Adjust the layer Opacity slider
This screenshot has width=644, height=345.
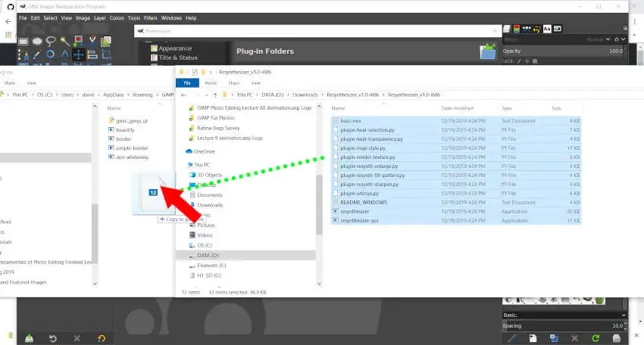(x=564, y=51)
